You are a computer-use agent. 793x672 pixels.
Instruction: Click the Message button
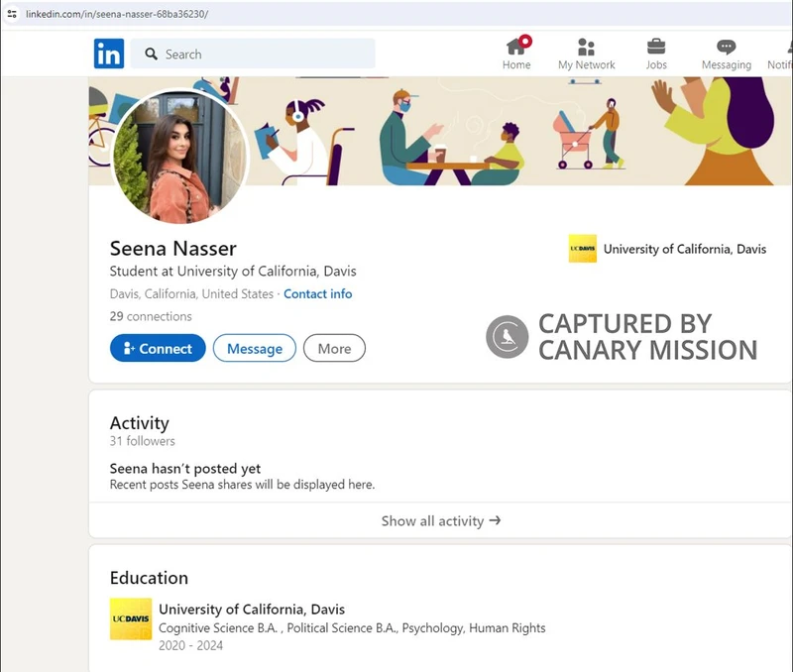click(255, 348)
